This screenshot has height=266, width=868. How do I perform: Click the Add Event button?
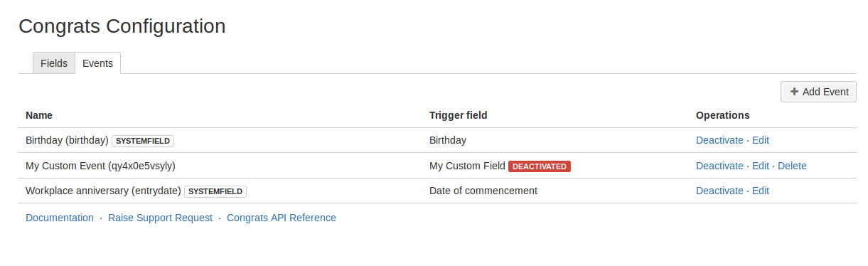(x=818, y=92)
